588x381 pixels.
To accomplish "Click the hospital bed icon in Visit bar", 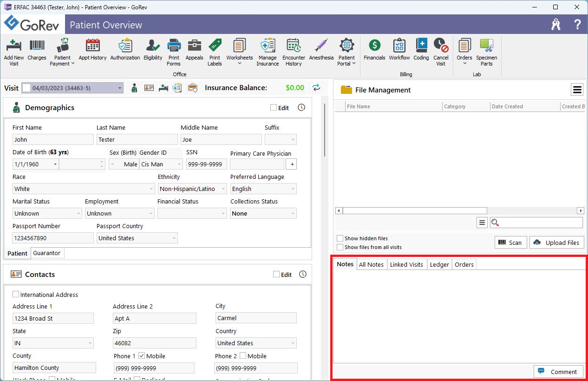I will coord(163,87).
